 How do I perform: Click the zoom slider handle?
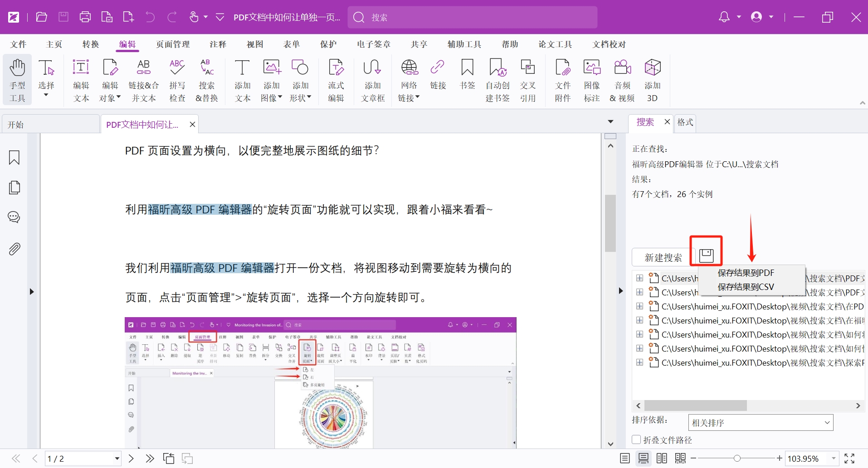pos(737,458)
